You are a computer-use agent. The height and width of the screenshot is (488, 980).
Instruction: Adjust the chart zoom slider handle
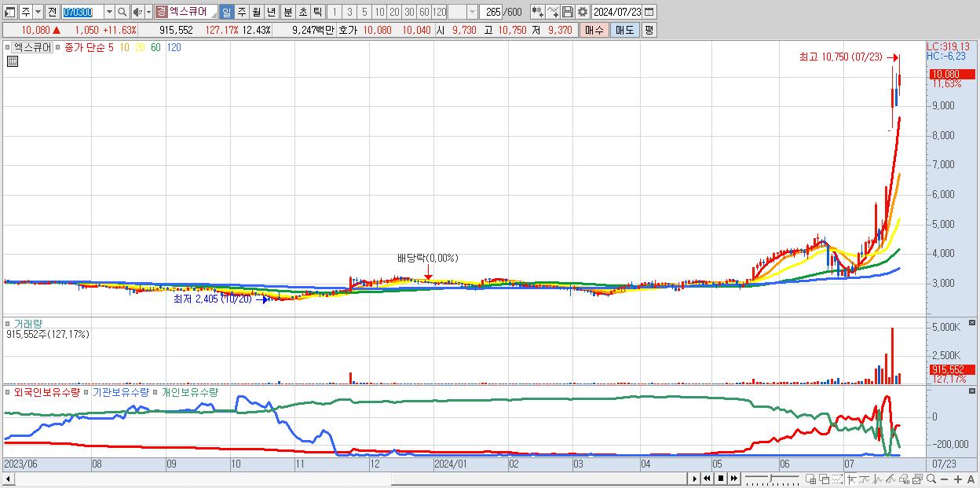pos(771,478)
